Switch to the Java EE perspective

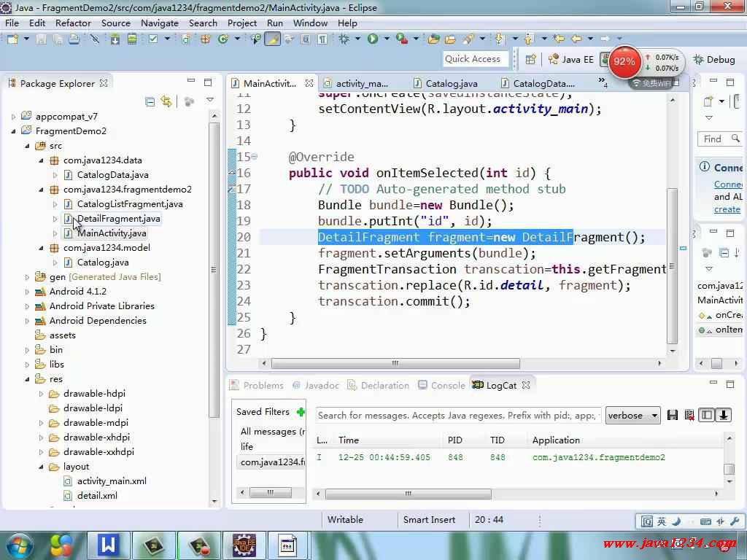(570, 60)
